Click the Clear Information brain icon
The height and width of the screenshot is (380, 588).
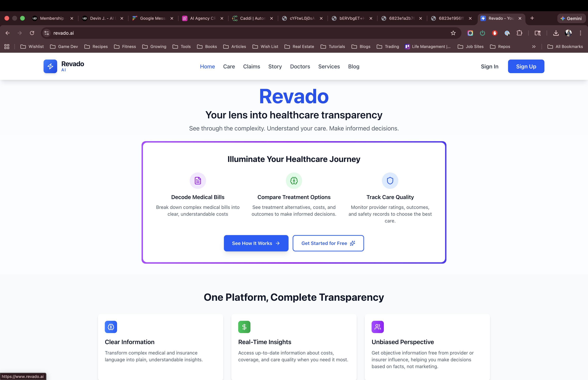pyautogui.click(x=111, y=327)
